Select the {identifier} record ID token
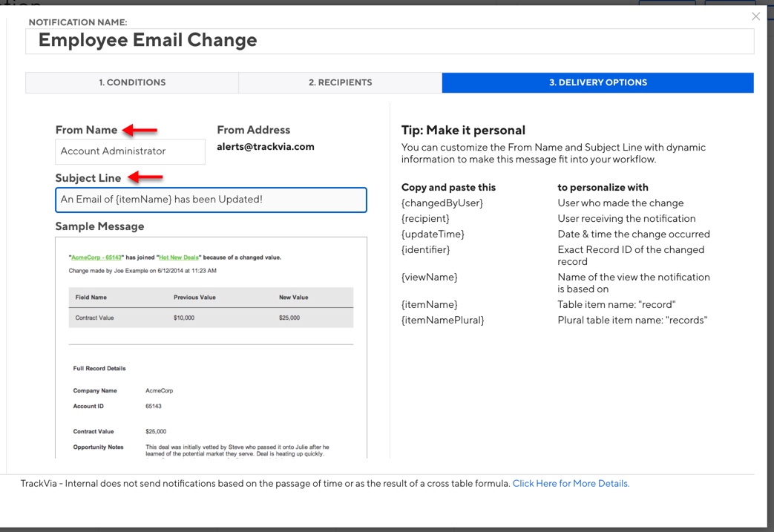The height and width of the screenshot is (532, 774). (x=427, y=249)
